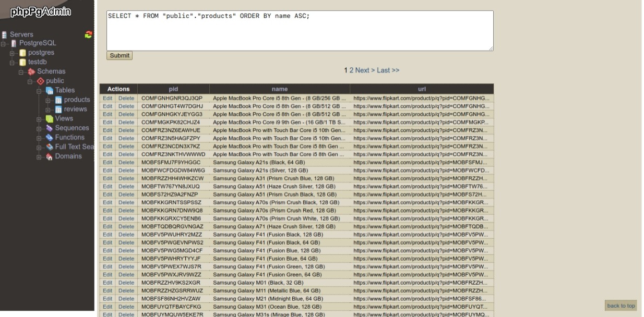This screenshot has height=317, width=644.
Task: Click pid cell MOBFS72HZ9A2FNZP
Action: [173, 194]
